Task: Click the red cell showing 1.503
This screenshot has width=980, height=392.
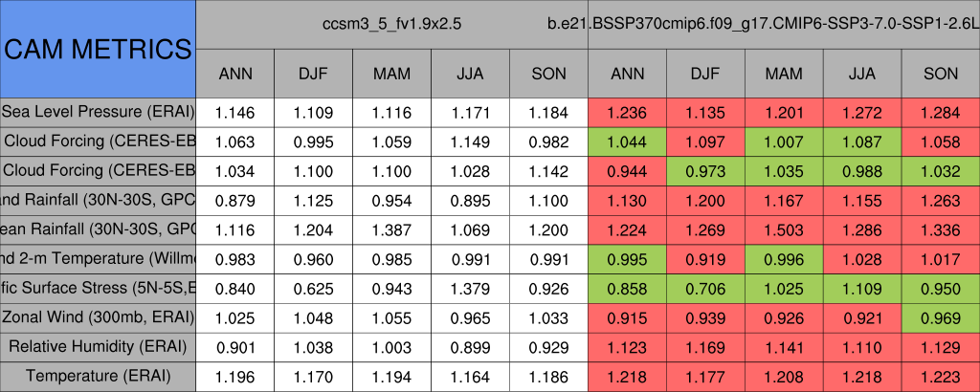Action: [784, 229]
